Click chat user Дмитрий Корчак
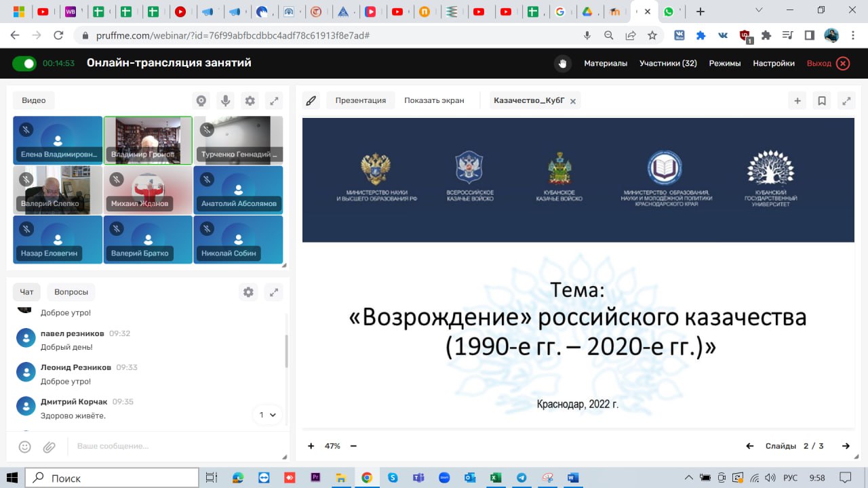 click(x=74, y=401)
